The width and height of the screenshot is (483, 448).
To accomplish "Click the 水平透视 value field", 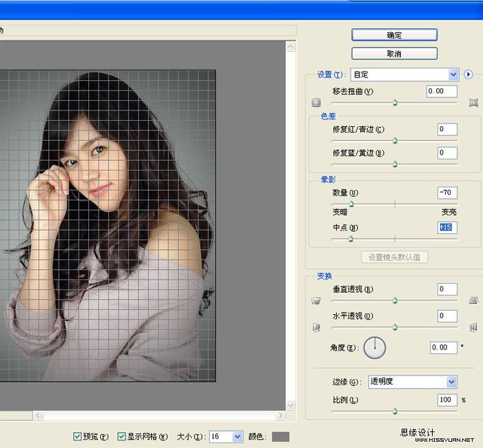I will click(x=447, y=316).
